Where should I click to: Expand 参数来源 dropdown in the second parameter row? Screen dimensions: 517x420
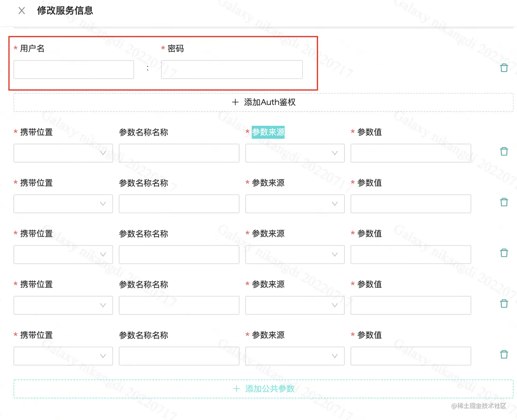coord(295,204)
